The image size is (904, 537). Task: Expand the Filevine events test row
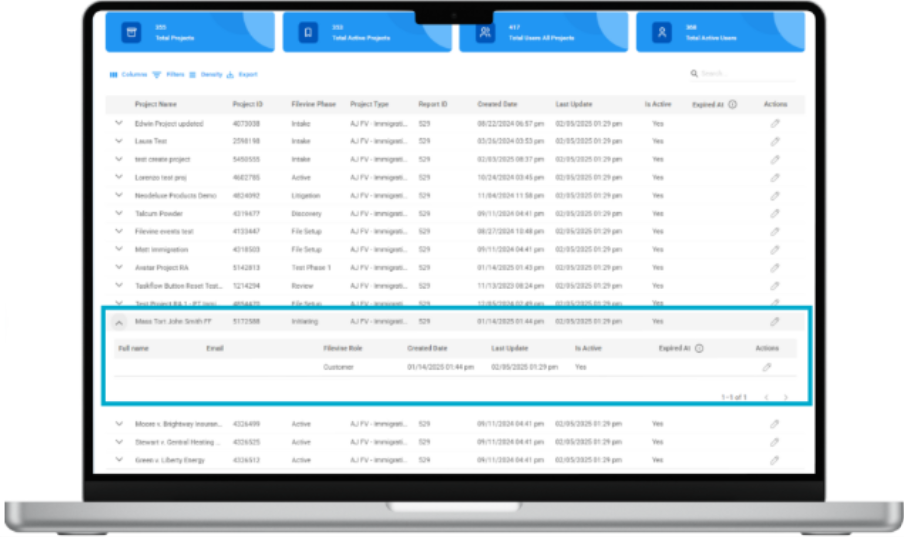click(x=119, y=231)
